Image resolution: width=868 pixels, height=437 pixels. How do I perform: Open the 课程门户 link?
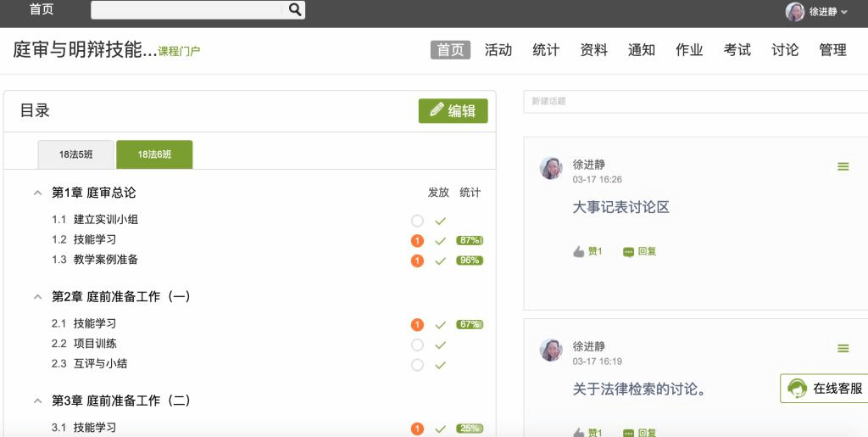coord(179,52)
